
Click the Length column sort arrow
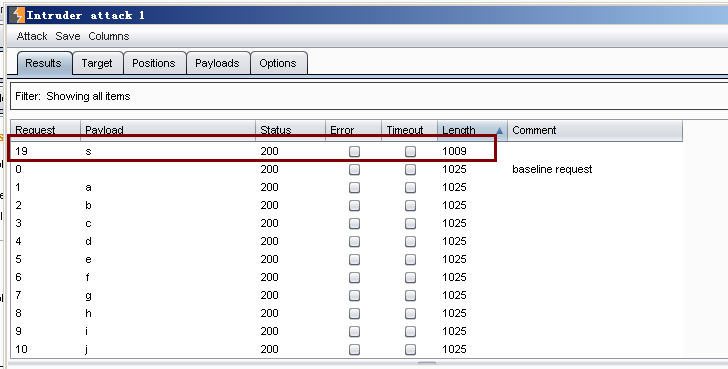point(499,130)
